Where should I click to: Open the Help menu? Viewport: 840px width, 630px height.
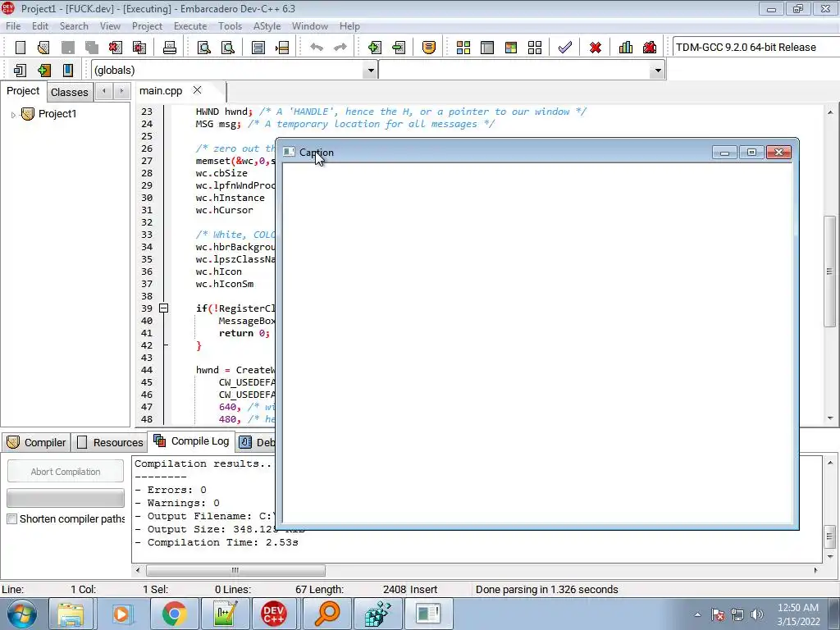pyautogui.click(x=349, y=26)
